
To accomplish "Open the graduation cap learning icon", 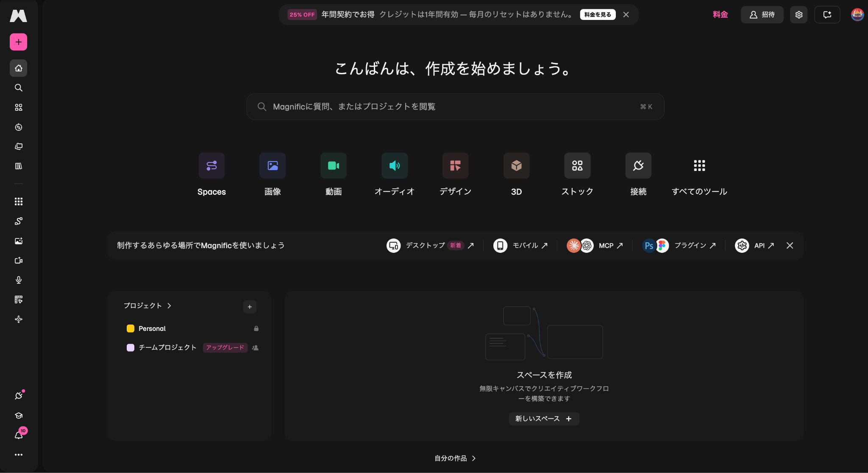I will pos(18,416).
